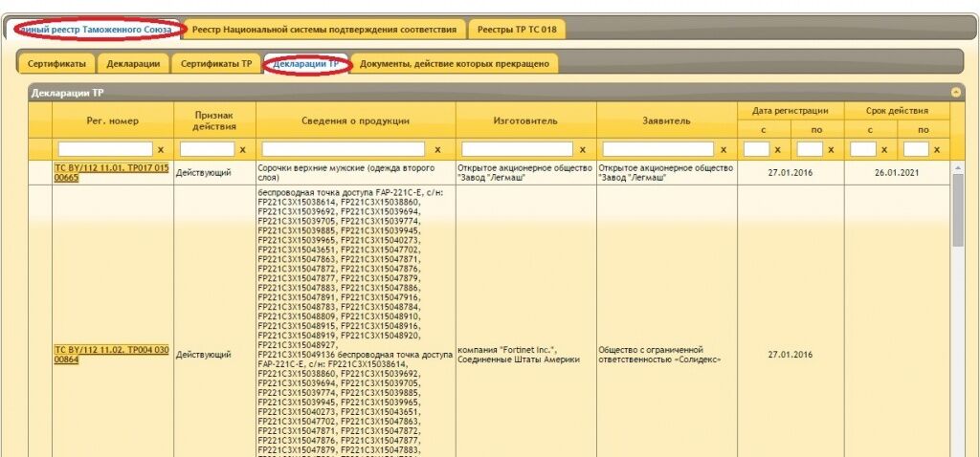This screenshot has height=457, width=980.
Task: Focus the Сведения о продукции filter field
Action: pos(344,149)
